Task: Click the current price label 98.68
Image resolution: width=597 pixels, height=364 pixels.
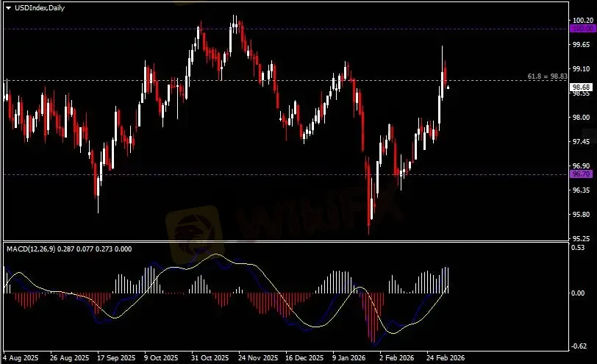Action: click(581, 88)
